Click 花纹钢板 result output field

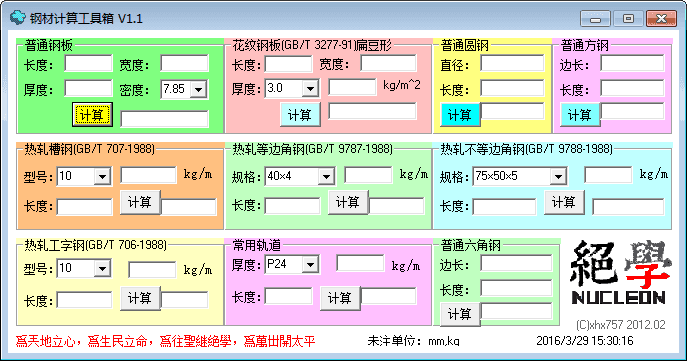pyautogui.click(x=372, y=111)
